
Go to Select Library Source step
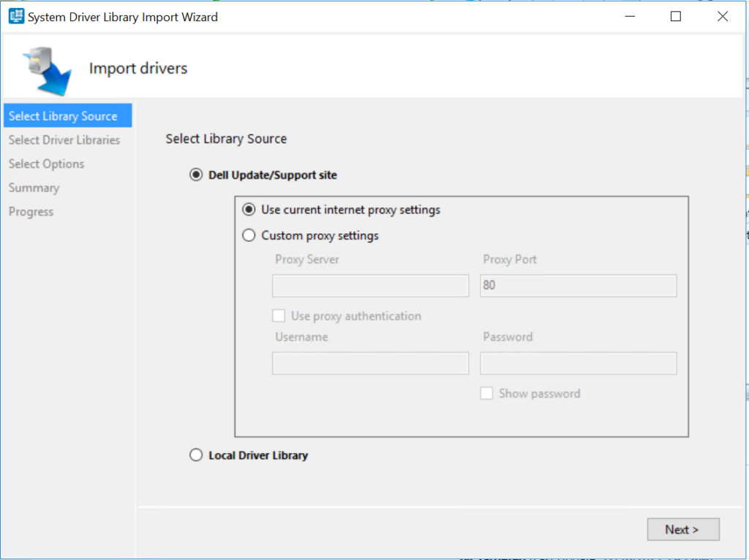coord(68,116)
